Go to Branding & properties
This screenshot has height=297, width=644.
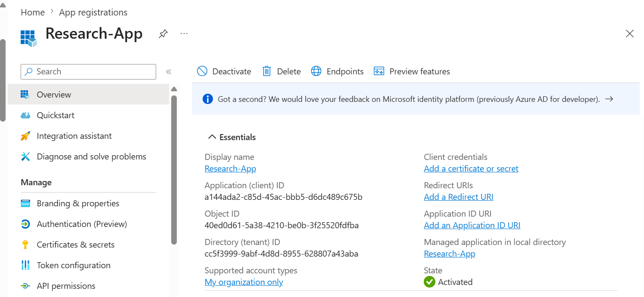(x=88, y=203)
